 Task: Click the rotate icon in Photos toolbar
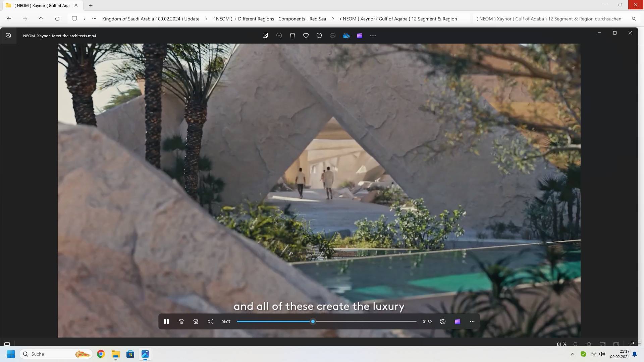point(279,36)
